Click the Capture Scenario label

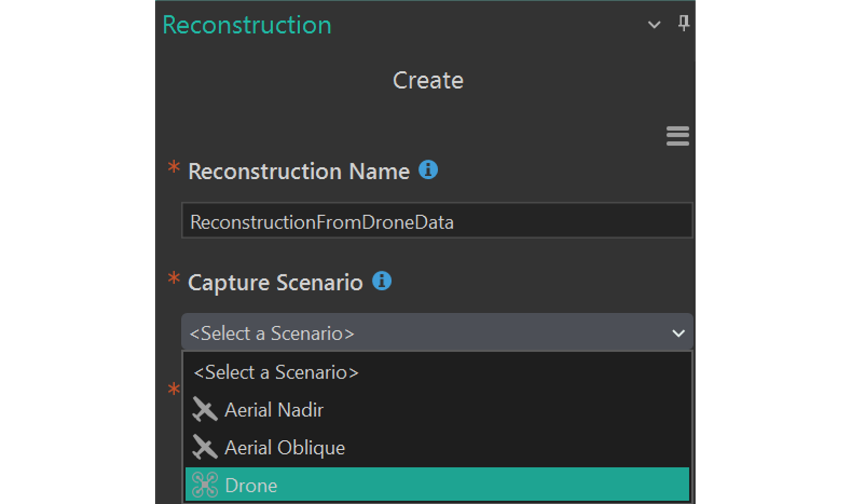pyautogui.click(x=275, y=282)
